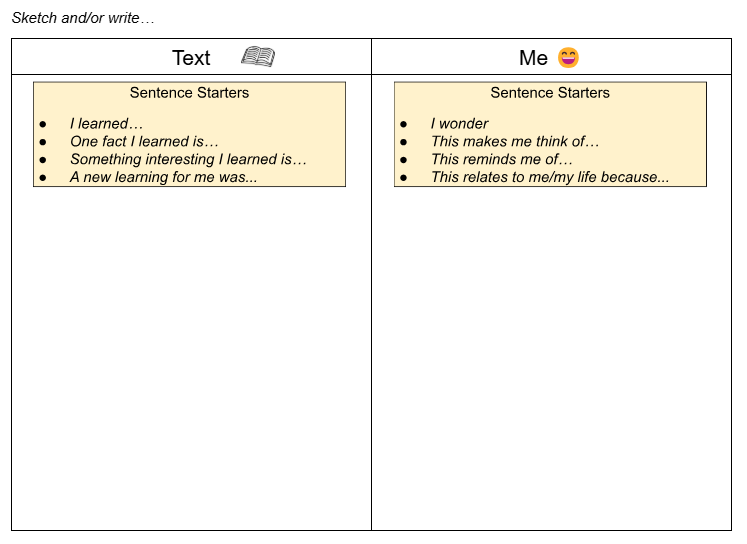Select the "Text" column heading
The height and width of the screenshot is (544, 747).
191,58
